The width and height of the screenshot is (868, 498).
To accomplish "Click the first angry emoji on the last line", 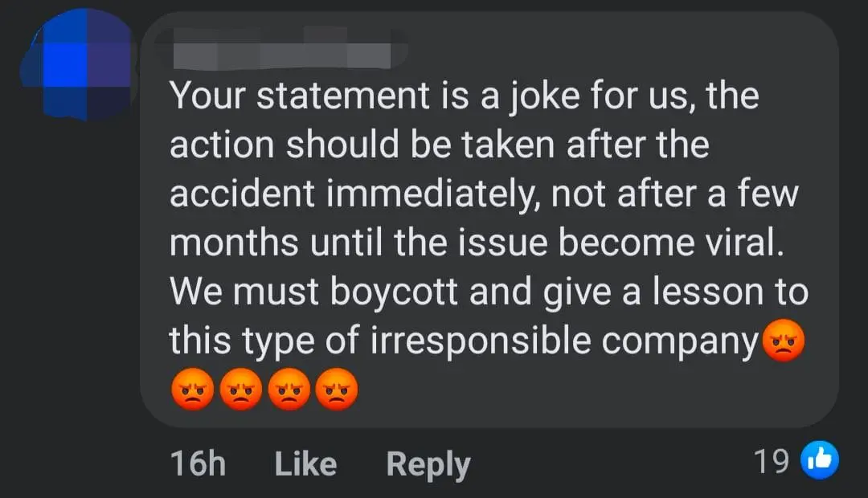I will (x=192, y=390).
